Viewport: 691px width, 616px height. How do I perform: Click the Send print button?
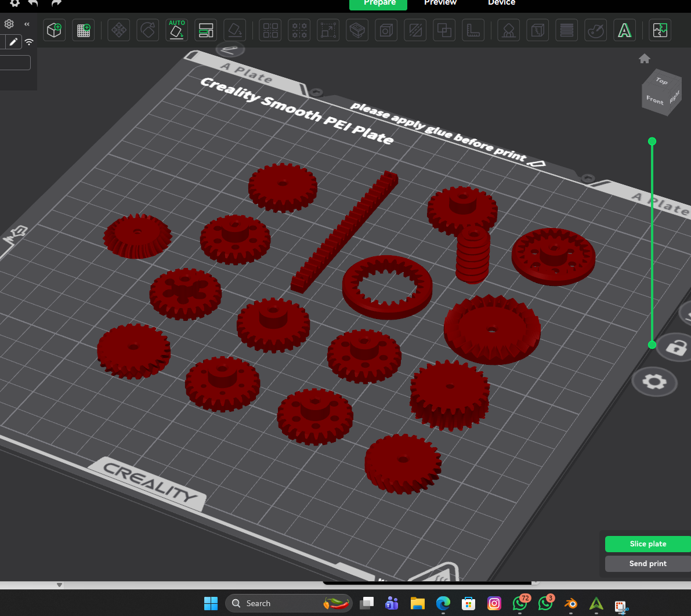tap(647, 563)
